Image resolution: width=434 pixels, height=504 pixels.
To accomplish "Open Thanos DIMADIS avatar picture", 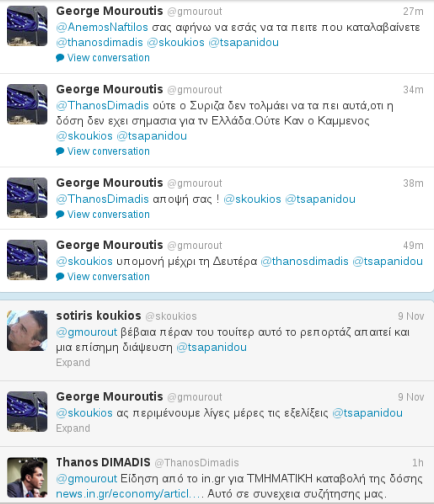I will tap(27, 477).
